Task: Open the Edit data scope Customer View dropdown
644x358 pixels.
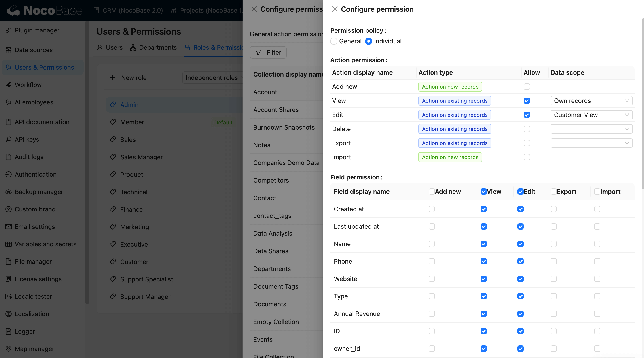Action: 591,115
